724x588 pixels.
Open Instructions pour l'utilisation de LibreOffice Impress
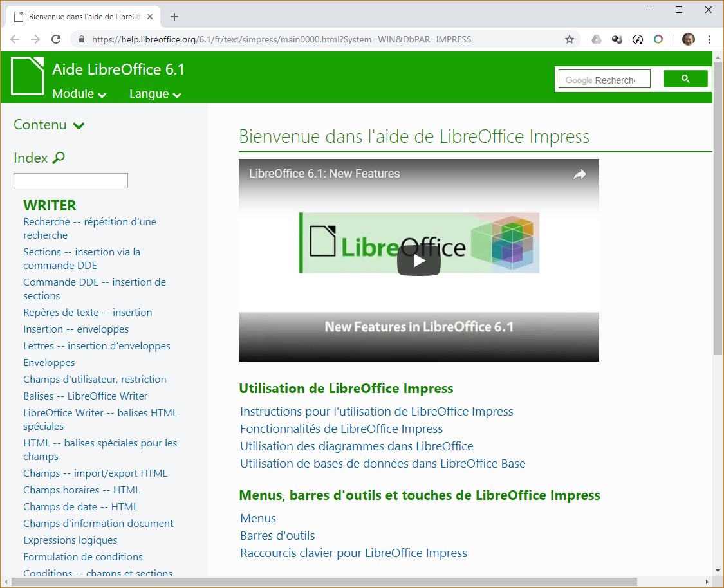376,411
